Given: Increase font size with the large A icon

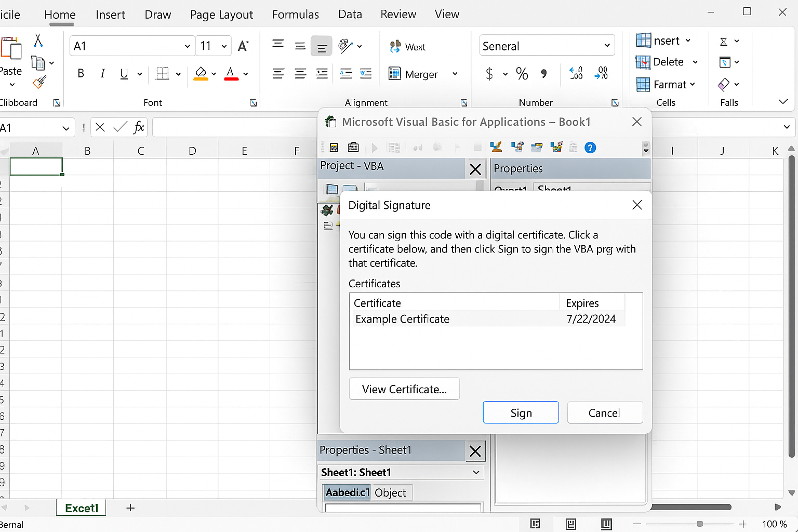Looking at the screenshot, I should point(243,46).
